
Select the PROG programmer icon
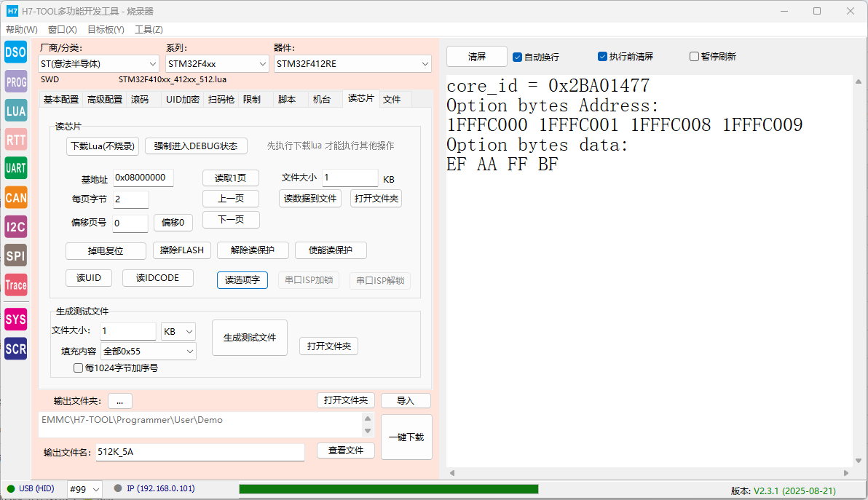click(15, 82)
